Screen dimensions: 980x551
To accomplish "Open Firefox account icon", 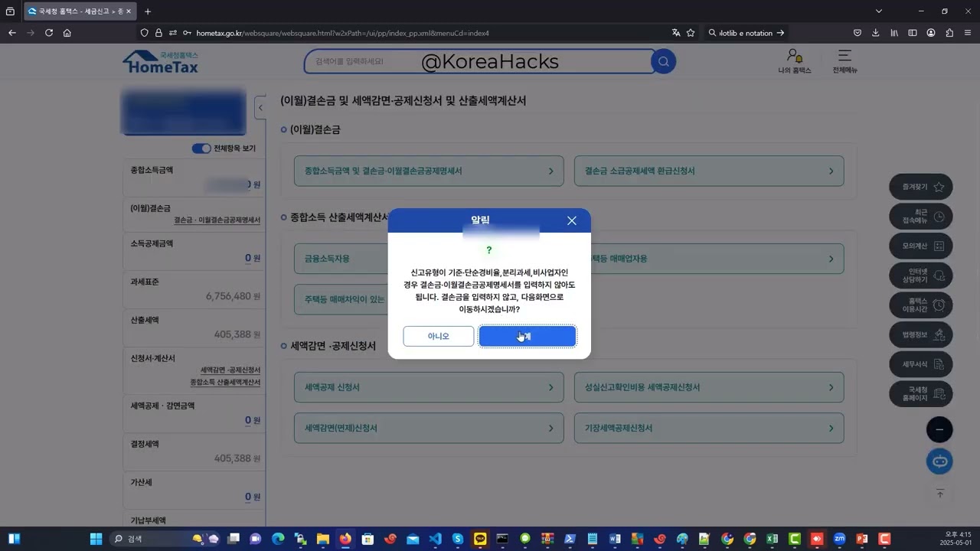I will (x=931, y=33).
